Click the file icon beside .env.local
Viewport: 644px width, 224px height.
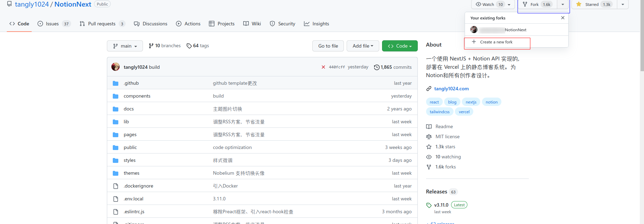coord(116,199)
